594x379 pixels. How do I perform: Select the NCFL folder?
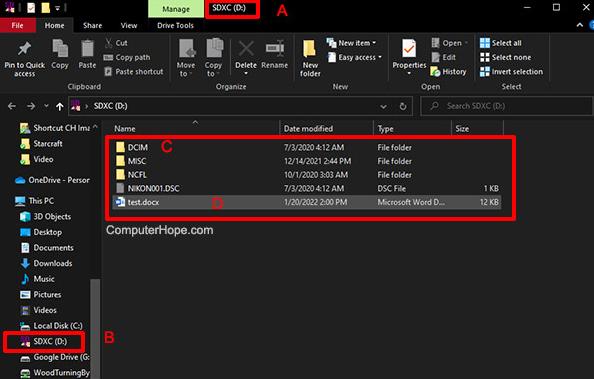tap(306, 175)
